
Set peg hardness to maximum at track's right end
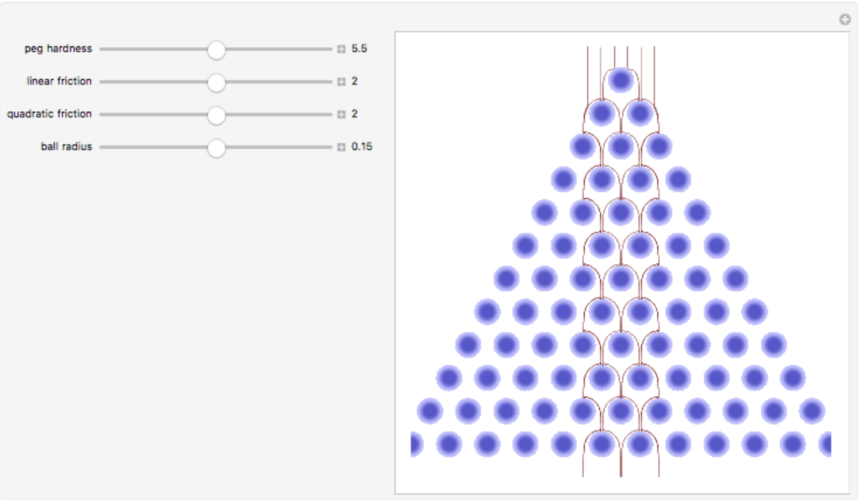pos(330,49)
